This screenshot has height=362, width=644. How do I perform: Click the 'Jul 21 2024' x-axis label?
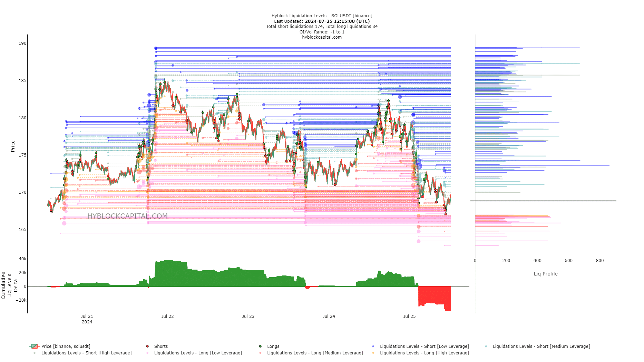(x=87, y=319)
